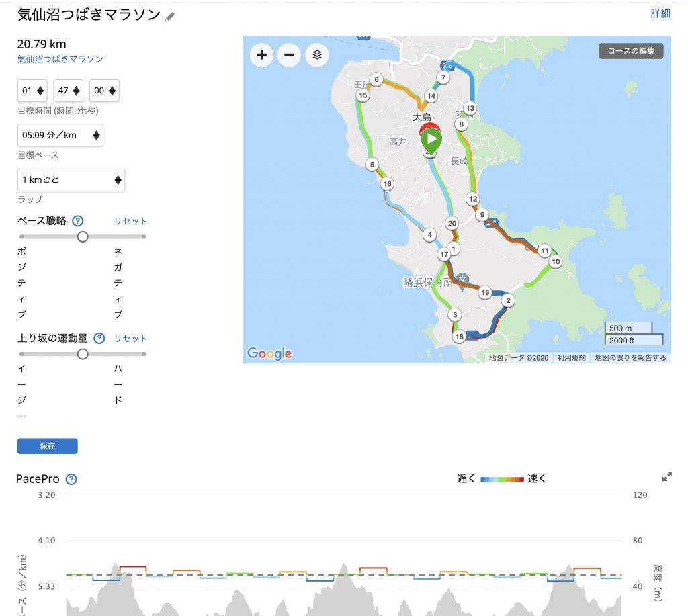Click the pencil icon beside course title

170,17
